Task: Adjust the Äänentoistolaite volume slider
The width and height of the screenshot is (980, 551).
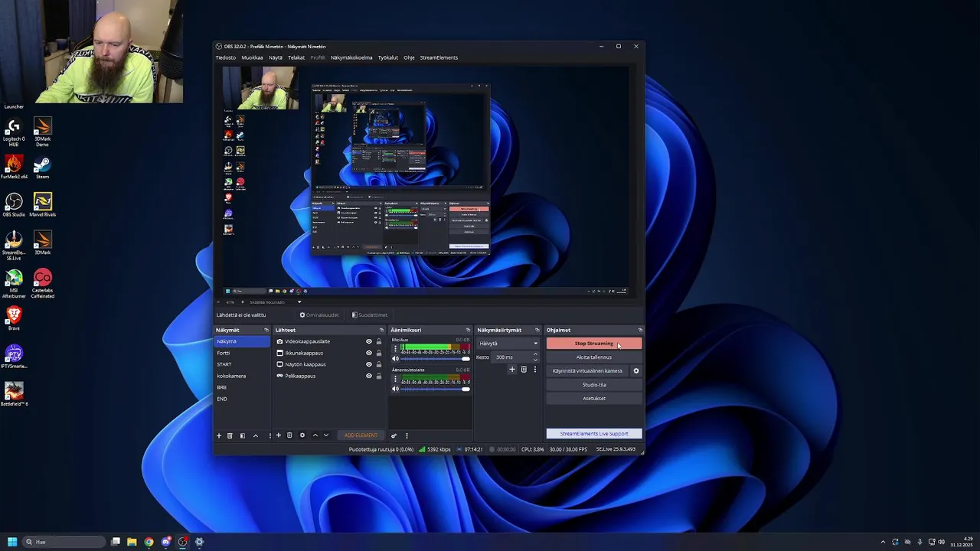Action: click(x=435, y=389)
